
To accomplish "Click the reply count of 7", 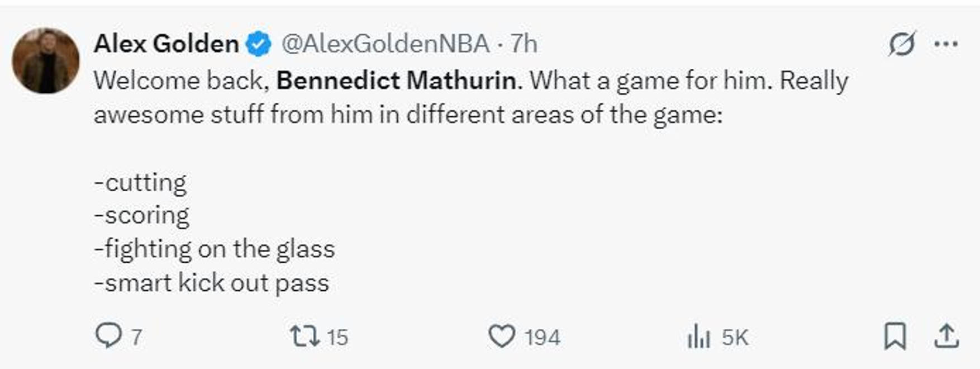I will tap(136, 338).
